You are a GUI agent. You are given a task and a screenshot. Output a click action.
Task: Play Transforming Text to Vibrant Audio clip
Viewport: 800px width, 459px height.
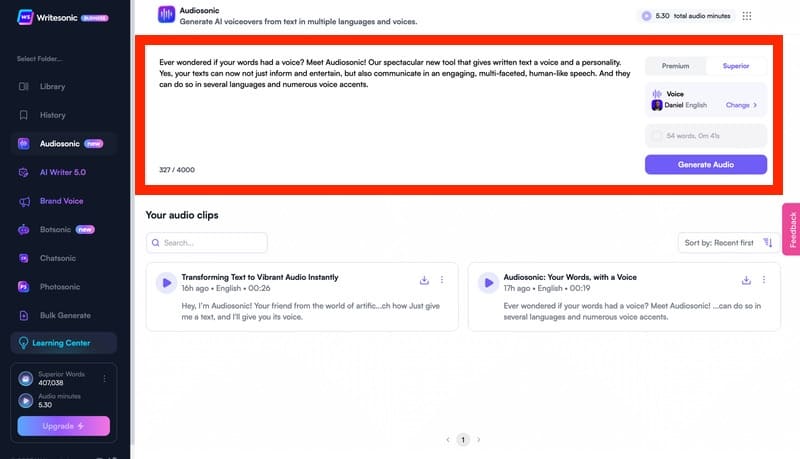[x=166, y=283]
